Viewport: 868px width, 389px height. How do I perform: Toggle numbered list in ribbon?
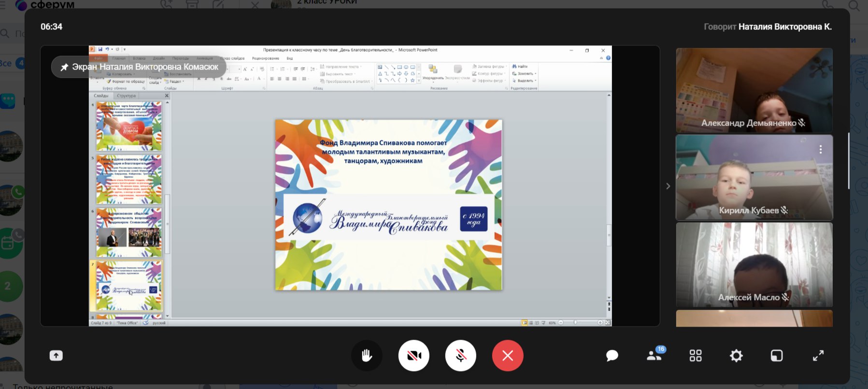click(x=284, y=69)
